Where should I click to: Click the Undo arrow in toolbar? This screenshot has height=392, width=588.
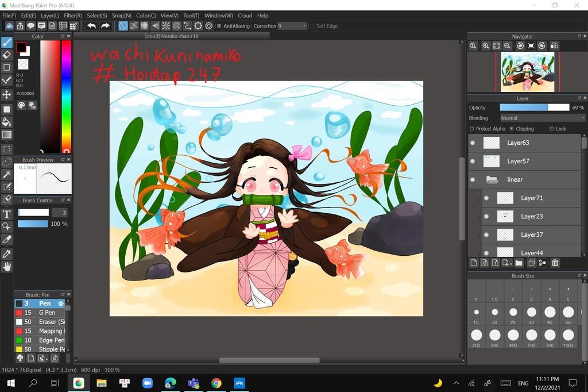tap(91, 26)
